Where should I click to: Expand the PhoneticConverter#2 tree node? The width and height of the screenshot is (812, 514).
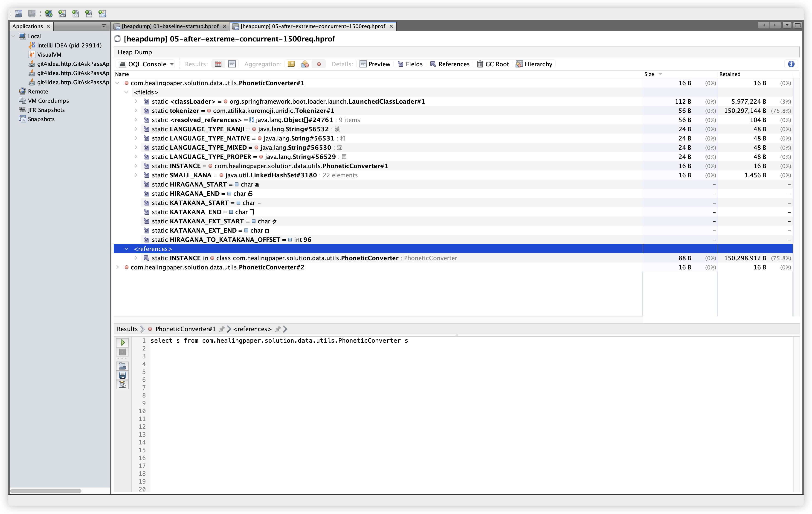[117, 267]
